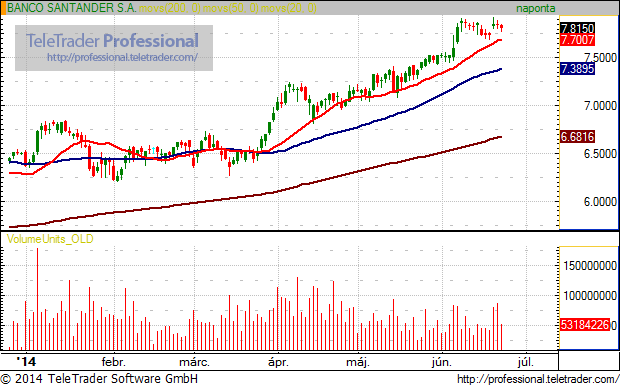The height and width of the screenshot is (388, 620).
Task: Click the 150000000 volume axis label
Action: pos(590,265)
